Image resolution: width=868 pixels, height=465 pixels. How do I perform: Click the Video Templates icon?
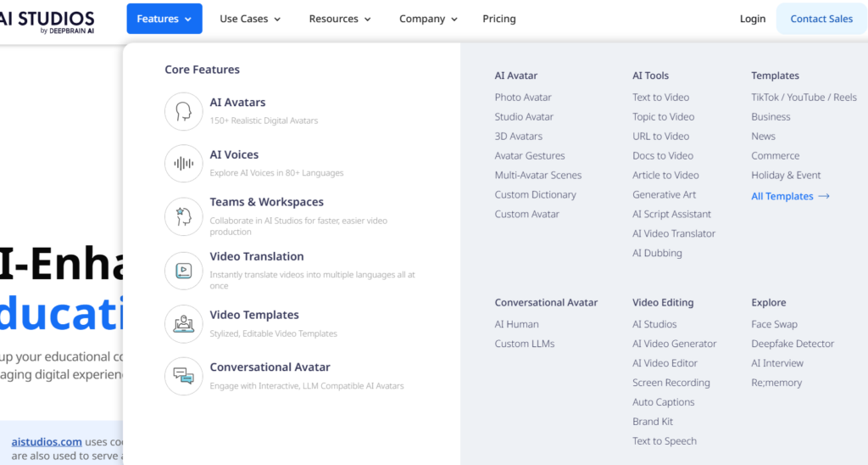183,323
